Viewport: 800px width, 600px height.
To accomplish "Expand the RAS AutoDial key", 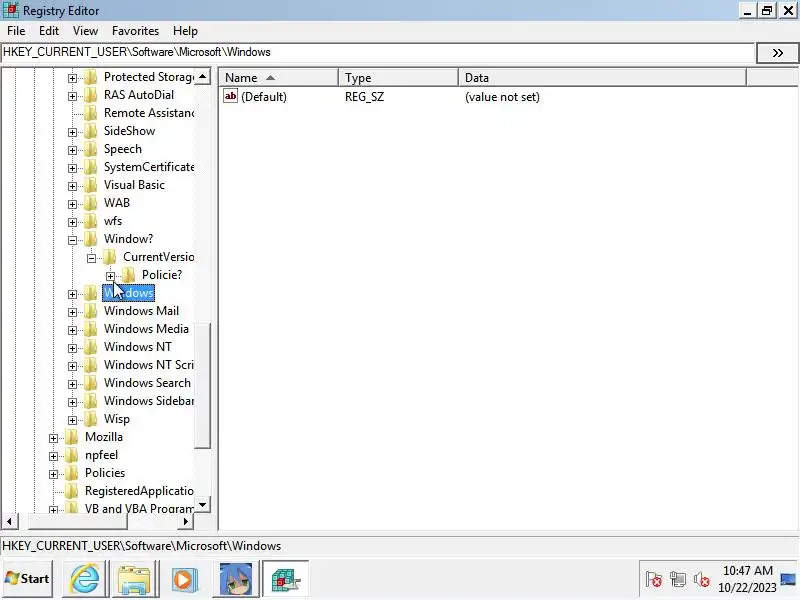I will tap(72, 96).
